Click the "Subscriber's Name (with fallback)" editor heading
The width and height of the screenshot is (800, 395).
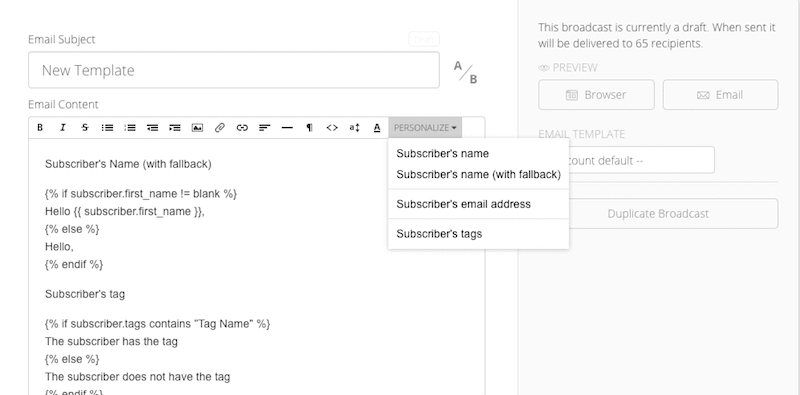[128, 164]
